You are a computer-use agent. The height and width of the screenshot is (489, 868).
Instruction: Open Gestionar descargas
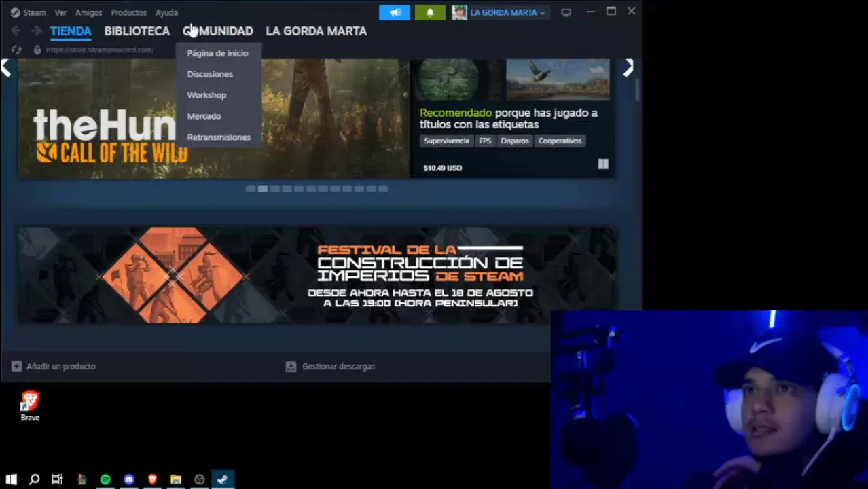click(x=338, y=366)
